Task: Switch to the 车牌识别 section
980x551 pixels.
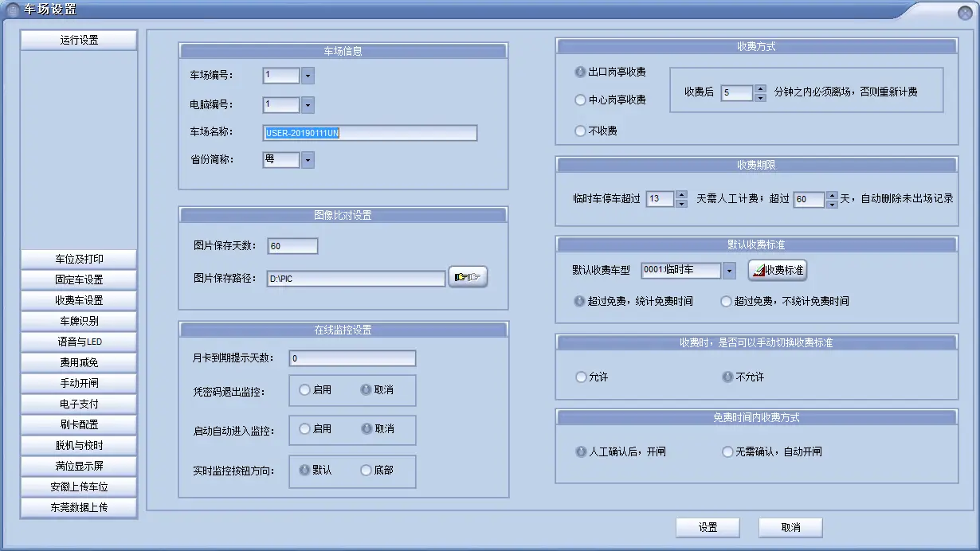Action: tap(78, 320)
